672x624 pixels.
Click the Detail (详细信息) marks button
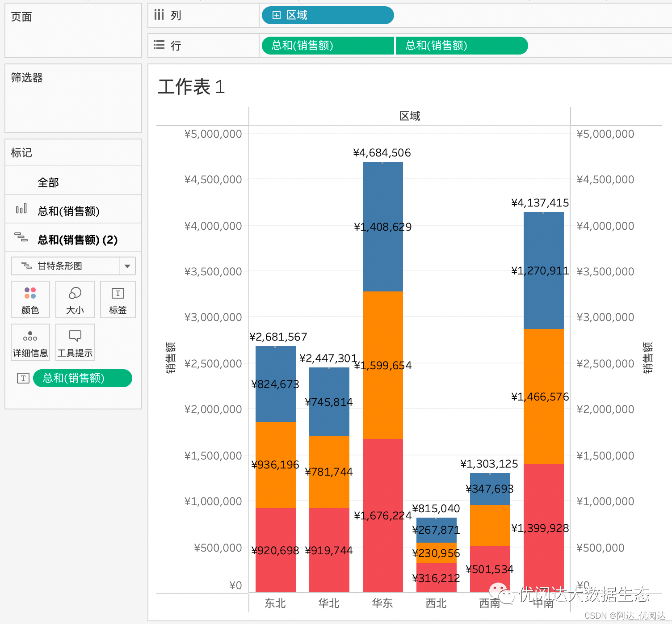click(x=30, y=342)
